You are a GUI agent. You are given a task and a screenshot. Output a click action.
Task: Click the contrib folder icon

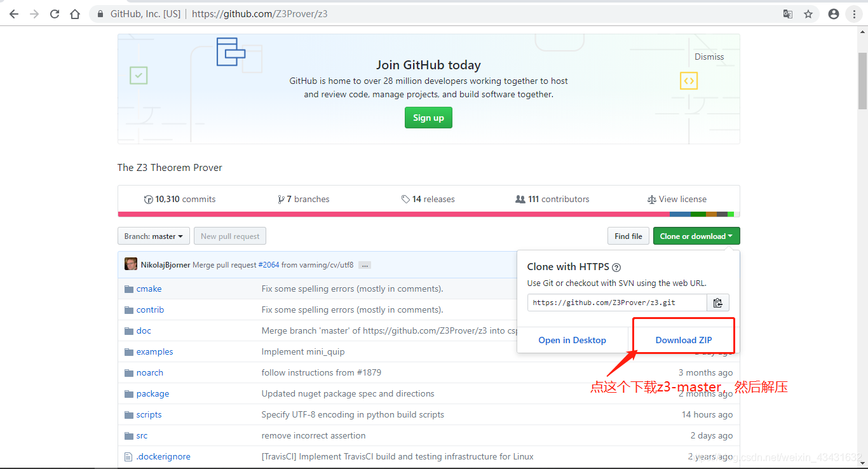point(129,309)
